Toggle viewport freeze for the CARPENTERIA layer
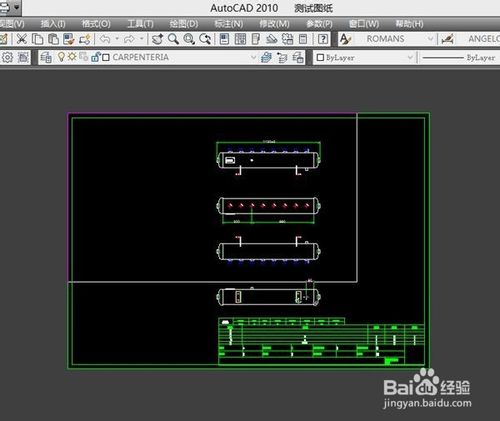Viewport: 500px width, 421px height. click(84, 57)
